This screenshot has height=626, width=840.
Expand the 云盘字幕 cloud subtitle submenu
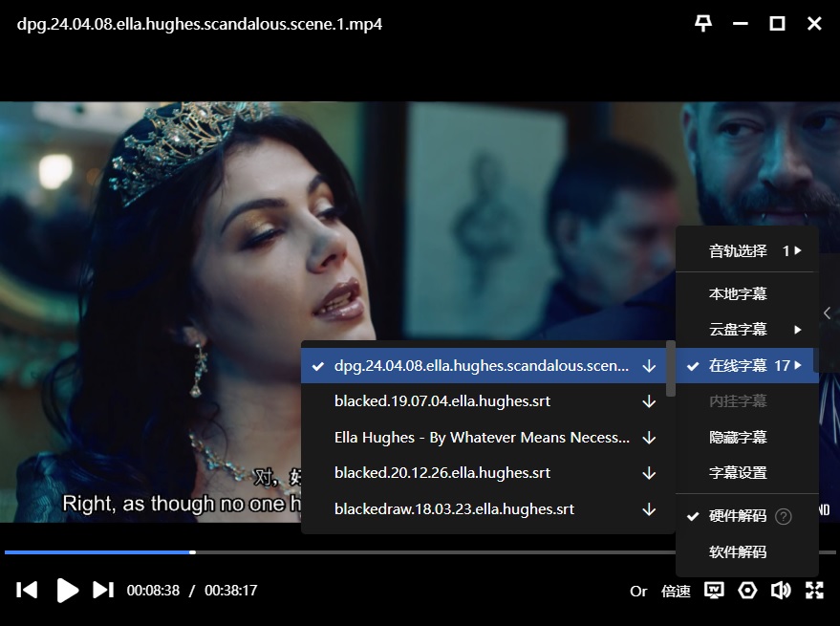point(746,330)
